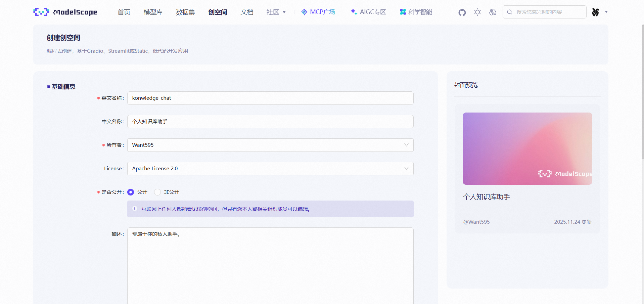Click the ModelScope logo
This screenshot has width=644, height=304.
coord(65,12)
